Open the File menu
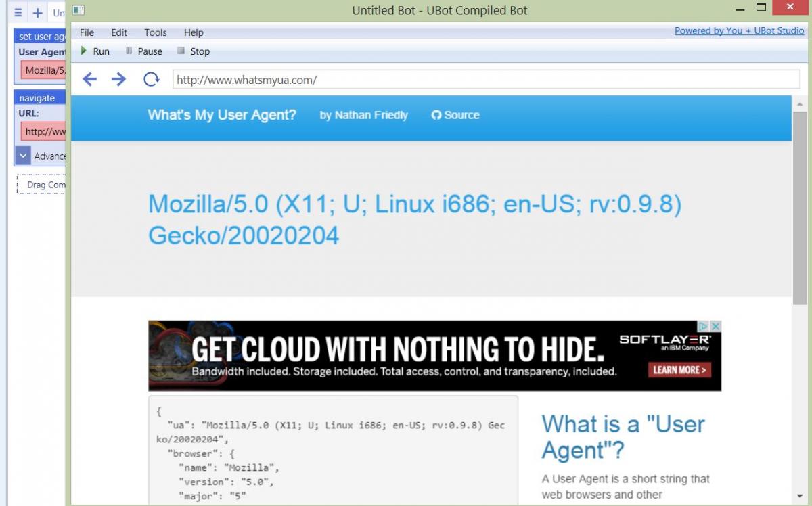 [x=87, y=32]
